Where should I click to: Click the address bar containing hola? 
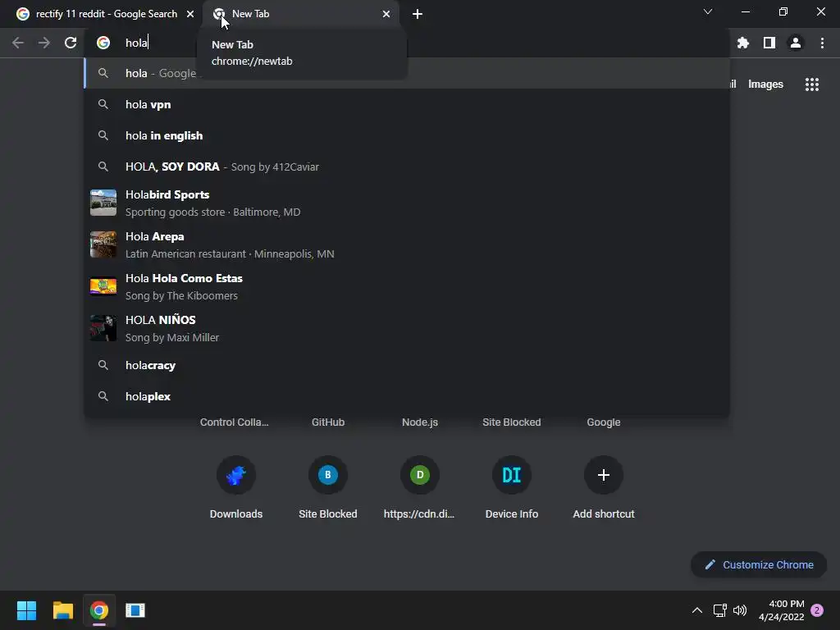pos(407,43)
